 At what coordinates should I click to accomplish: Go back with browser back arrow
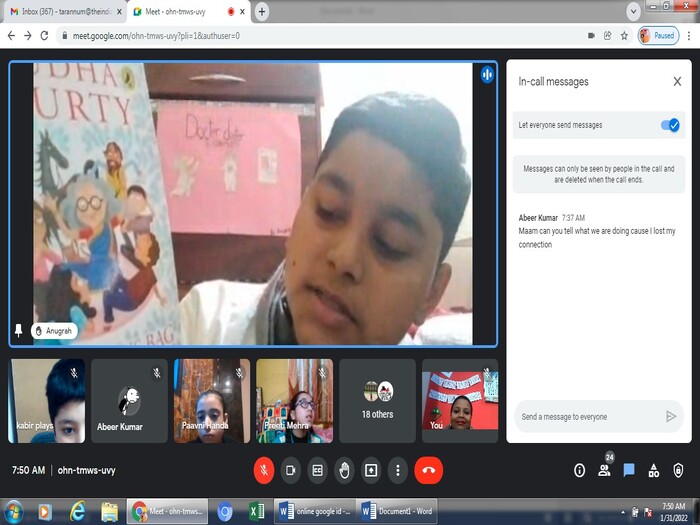[12, 36]
